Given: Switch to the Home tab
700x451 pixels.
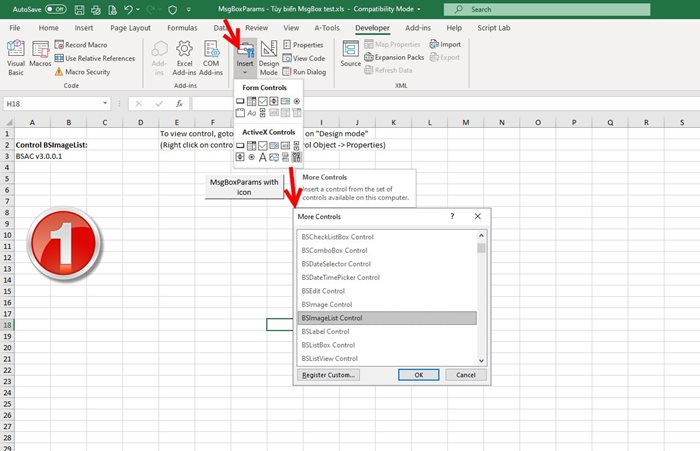Looking at the screenshot, I should click(x=48, y=28).
